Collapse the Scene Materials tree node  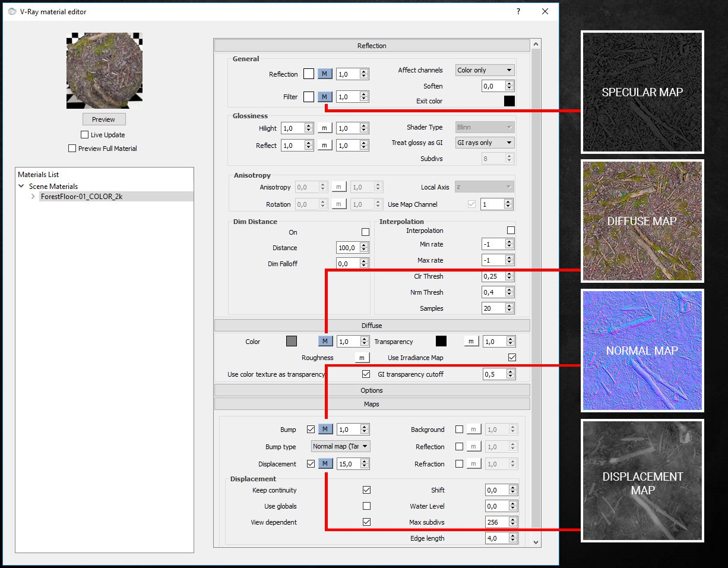pos(21,186)
